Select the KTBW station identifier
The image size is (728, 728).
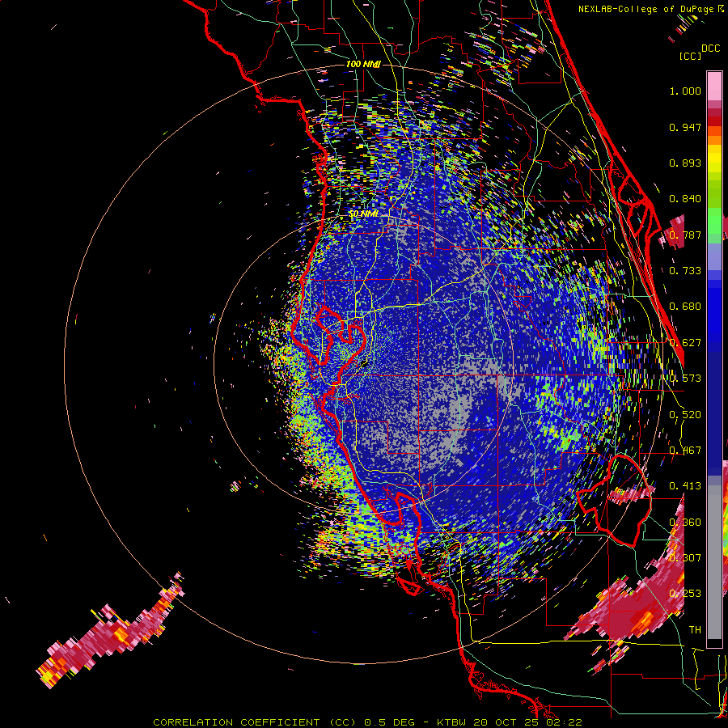[x=453, y=722]
